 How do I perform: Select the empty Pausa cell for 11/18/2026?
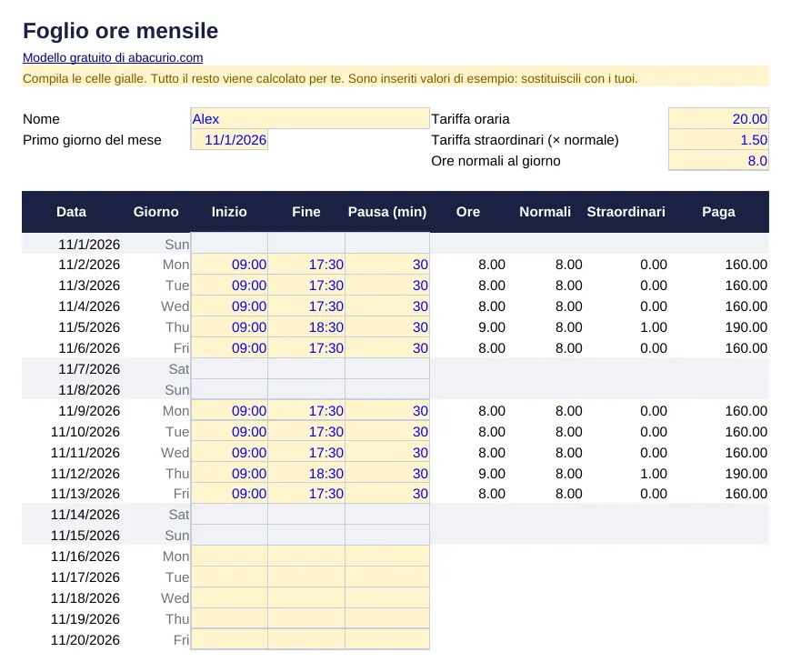(387, 597)
